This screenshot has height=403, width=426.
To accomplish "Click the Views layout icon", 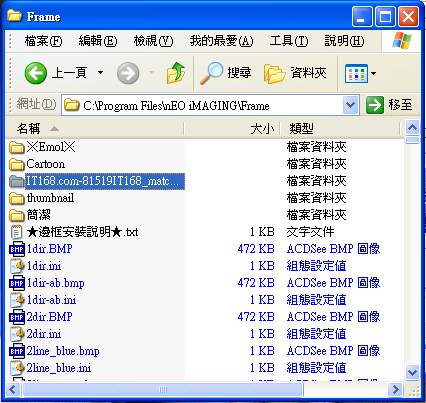I will click(356, 73).
